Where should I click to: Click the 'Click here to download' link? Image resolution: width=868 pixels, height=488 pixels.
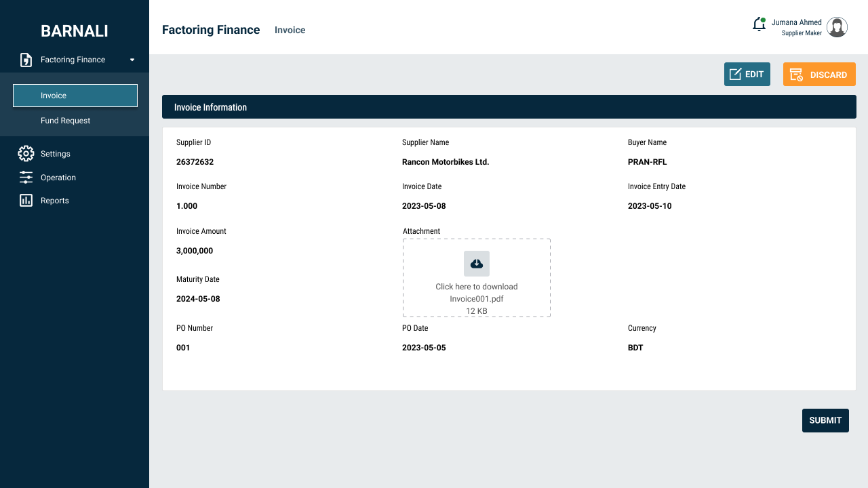click(x=477, y=287)
